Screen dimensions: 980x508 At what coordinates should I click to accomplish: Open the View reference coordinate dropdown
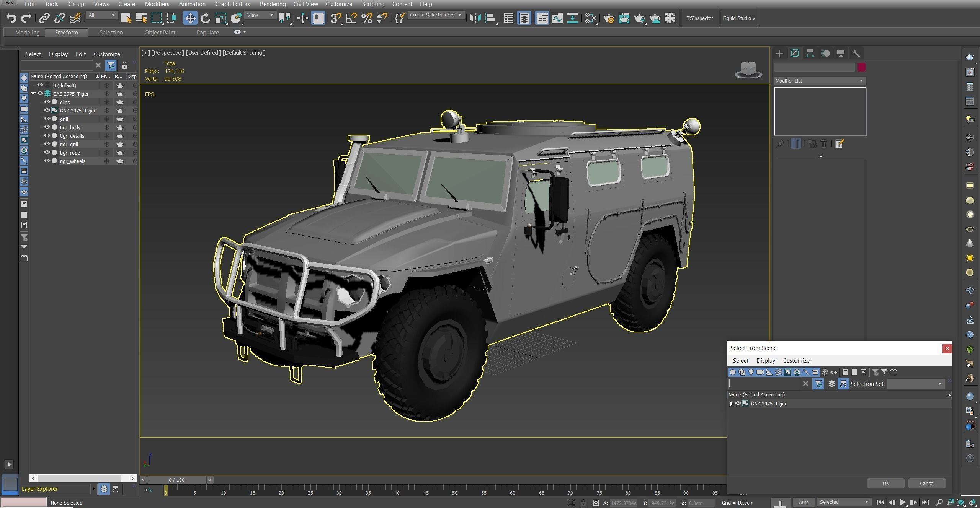pyautogui.click(x=260, y=15)
